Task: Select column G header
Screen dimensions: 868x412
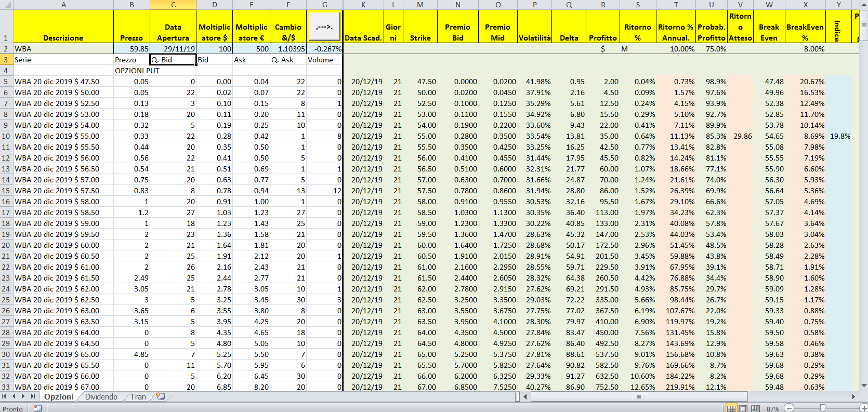Action: tap(325, 5)
